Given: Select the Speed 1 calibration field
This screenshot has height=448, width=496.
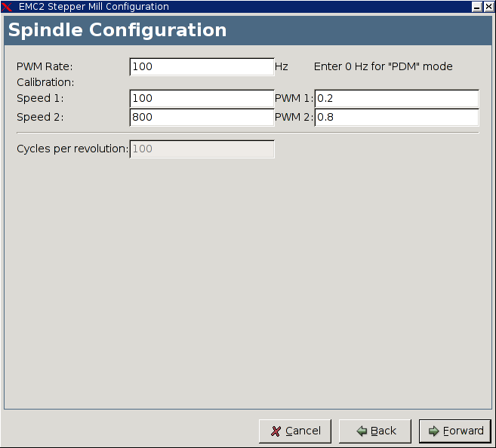Looking at the screenshot, I should [202, 99].
